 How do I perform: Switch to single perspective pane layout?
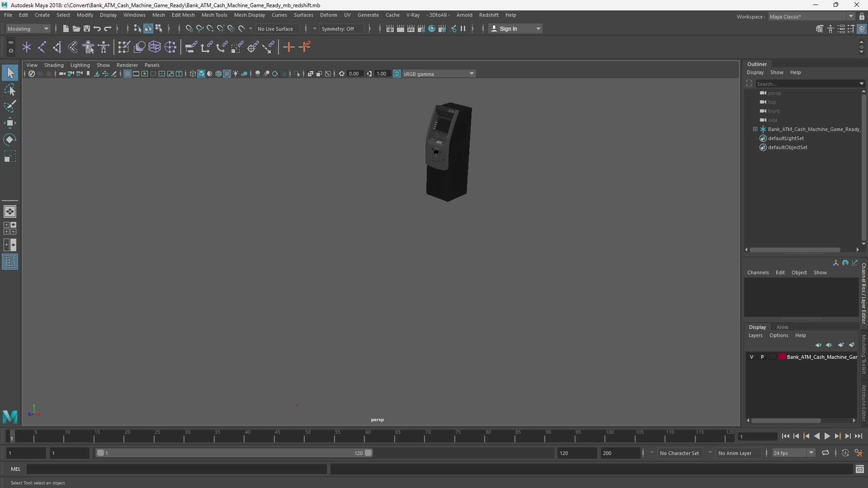click(10, 211)
